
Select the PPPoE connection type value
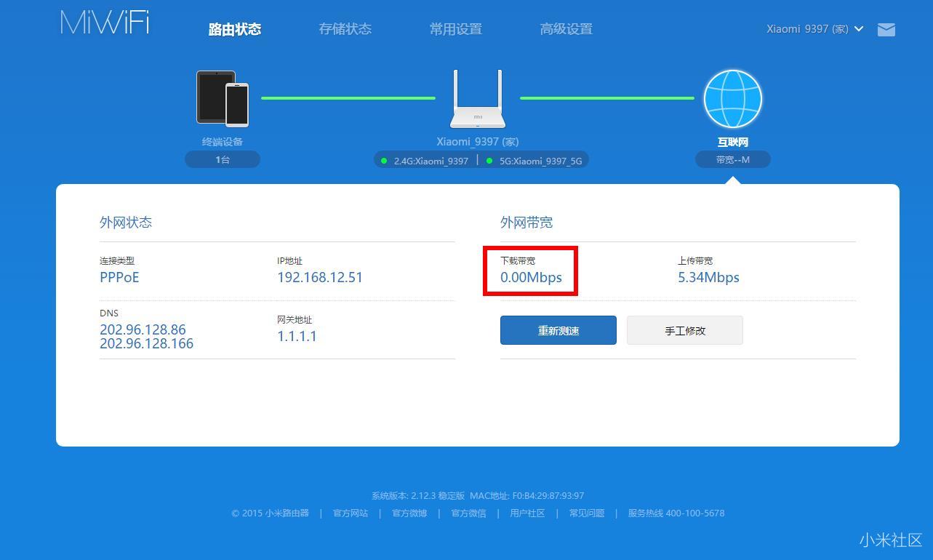click(x=119, y=277)
